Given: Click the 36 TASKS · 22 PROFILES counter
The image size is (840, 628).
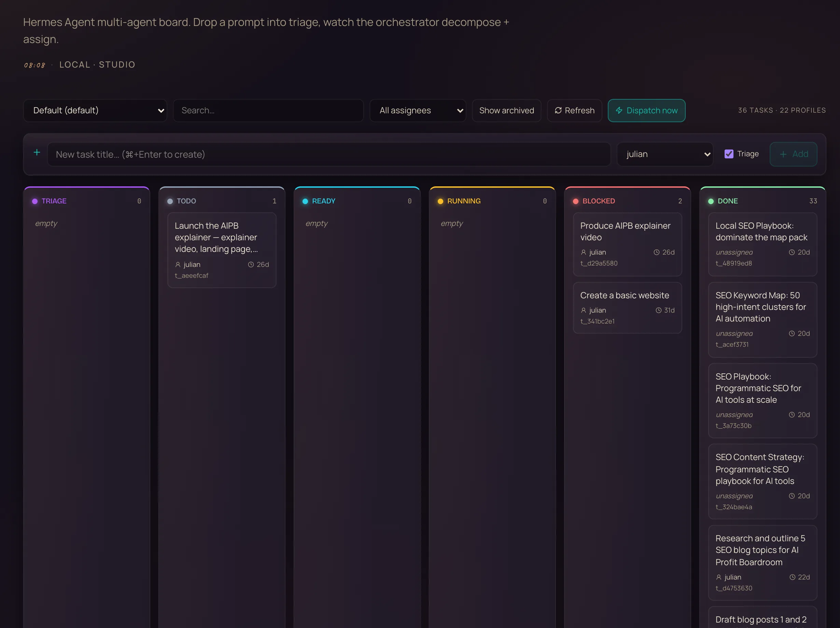Looking at the screenshot, I should point(782,111).
